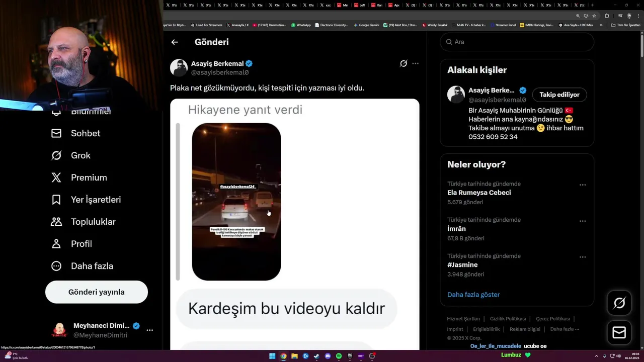Viewport: 644px width, 362px height.
Task: Click Asayiş Berkemal post author avatar
Action: [179, 68]
